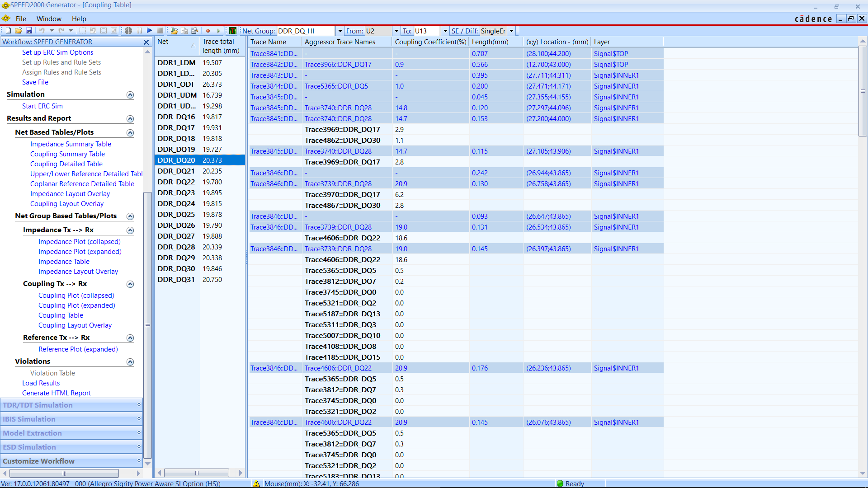This screenshot has width=868, height=488.
Task: Click the Open folder toolbar icon
Action: pos(19,31)
